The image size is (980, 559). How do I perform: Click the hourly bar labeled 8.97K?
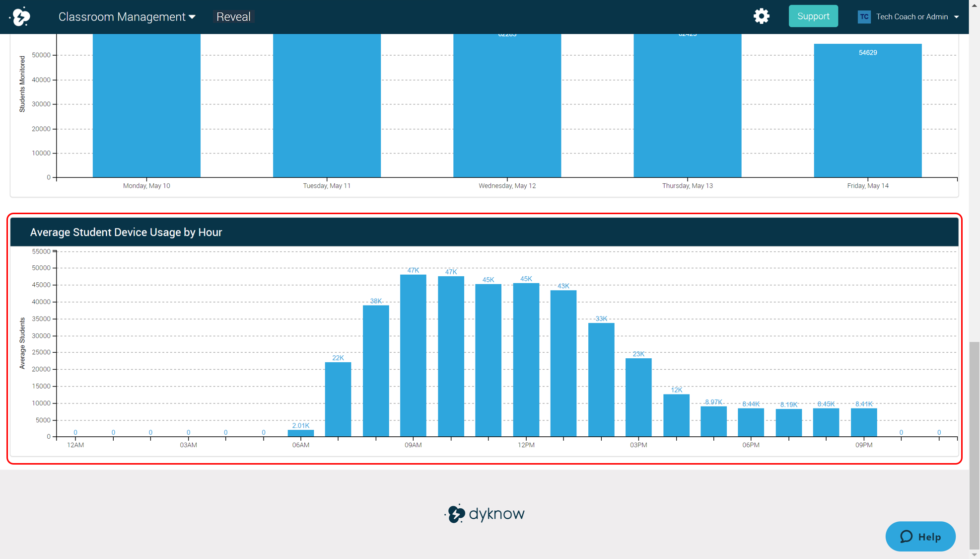tap(714, 421)
